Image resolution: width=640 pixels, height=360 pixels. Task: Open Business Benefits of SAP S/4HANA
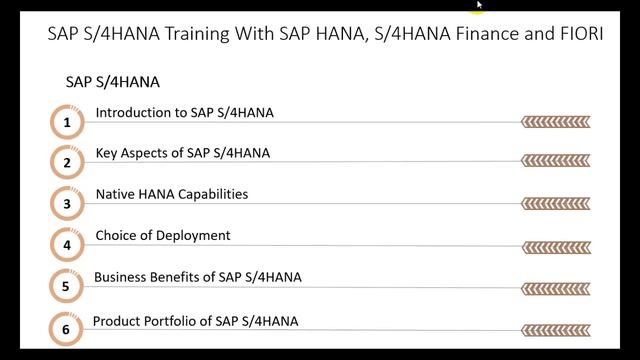tap(198, 277)
